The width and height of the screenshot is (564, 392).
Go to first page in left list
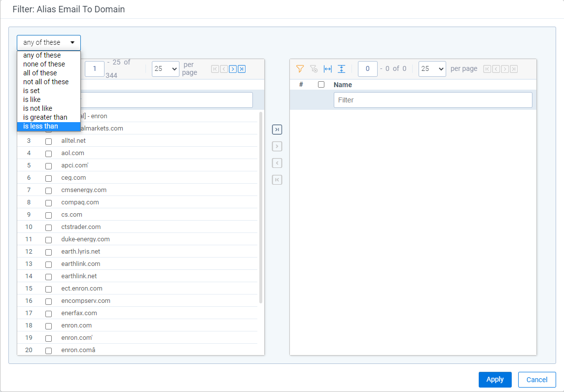(x=215, y=69)
